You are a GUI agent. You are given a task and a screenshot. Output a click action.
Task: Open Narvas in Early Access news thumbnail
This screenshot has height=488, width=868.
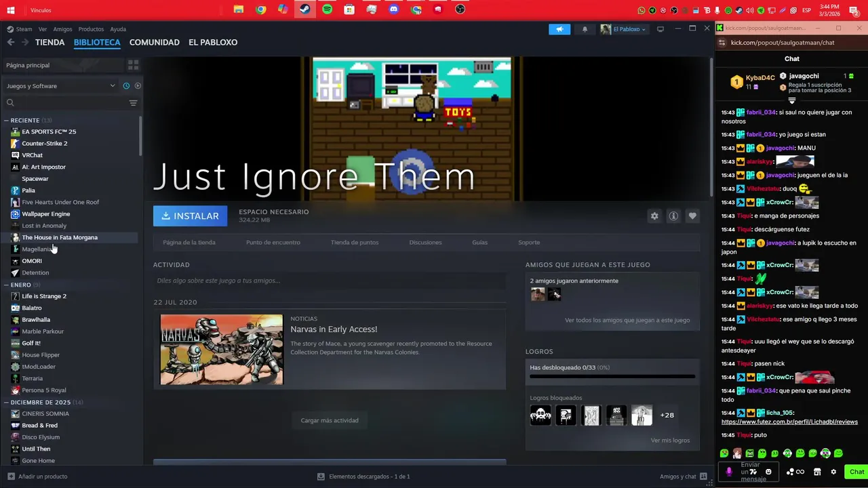pos(222,350)
